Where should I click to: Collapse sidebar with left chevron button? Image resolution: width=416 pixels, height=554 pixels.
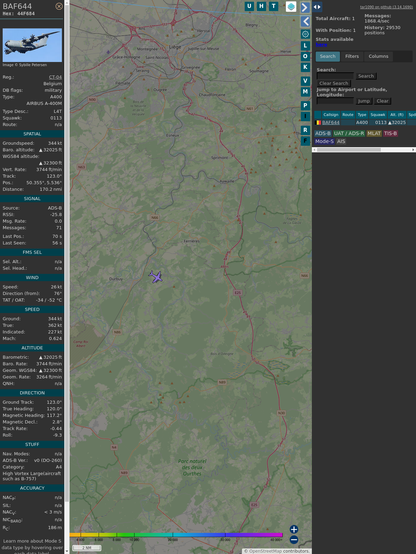[x=306, y=21]
